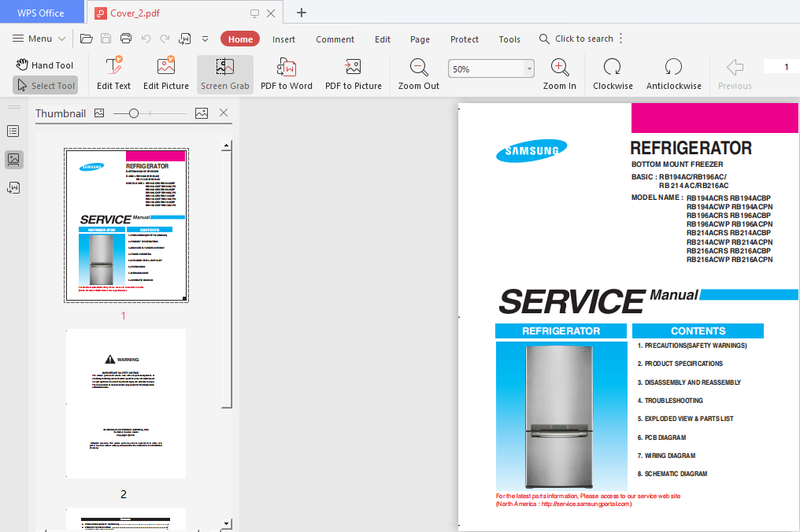Click the large thumbnail size icon
Screen dimensions: 800x532
202,113
